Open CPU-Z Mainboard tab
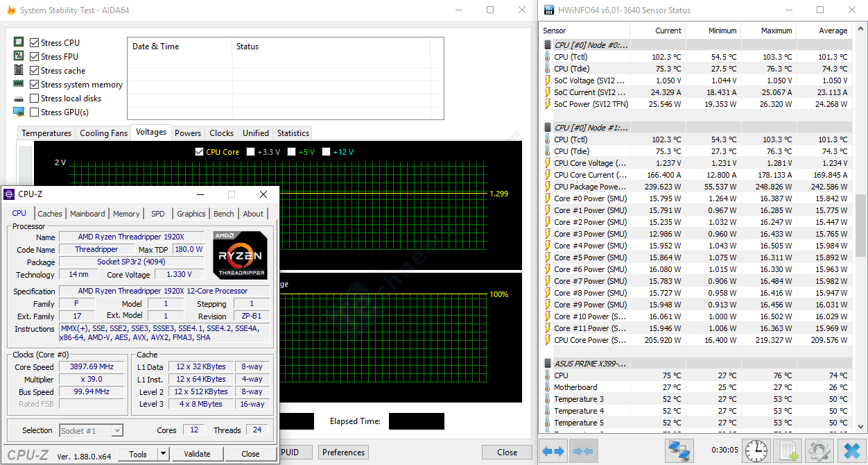Viewport: 868px width, 465px height. click(x=87, y=214)
